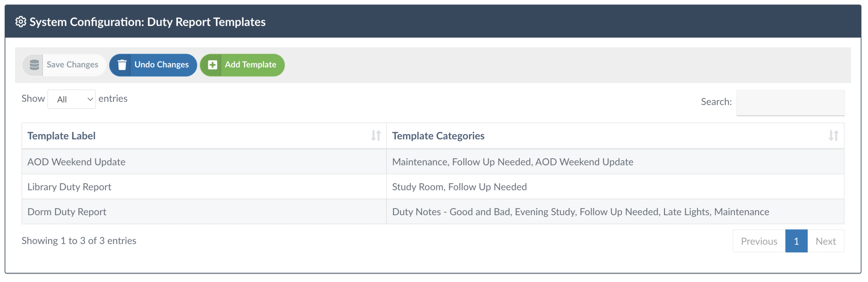This screenshot has width=868, height=282.
Task: Click the Template Label column header
Action: tap(61, 136)
